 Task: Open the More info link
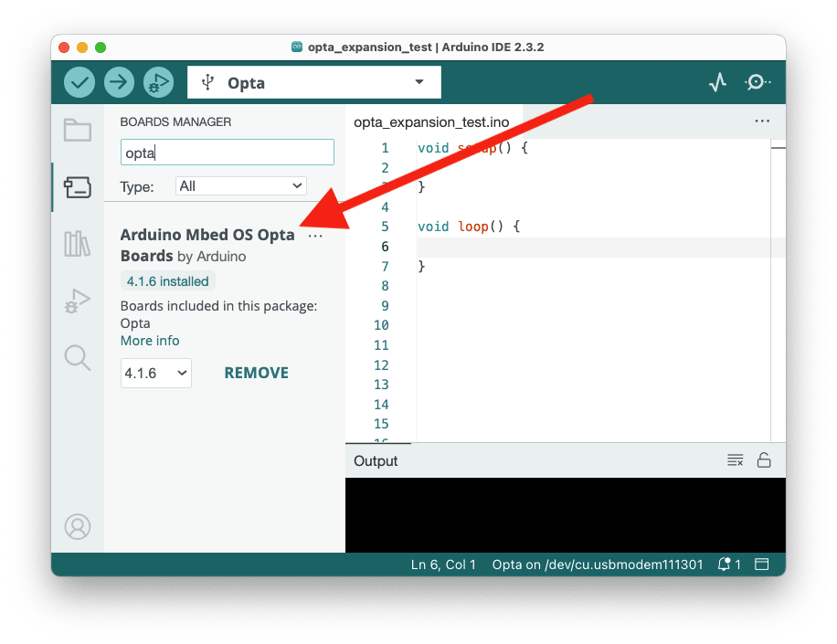click(150, 341)
